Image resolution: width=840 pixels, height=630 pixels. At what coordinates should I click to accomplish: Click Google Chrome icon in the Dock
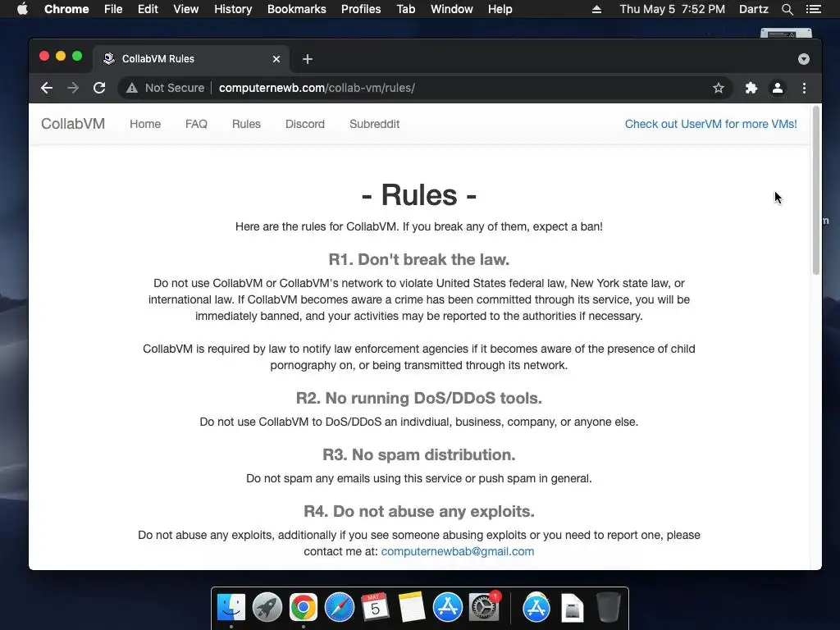(304, 608)
